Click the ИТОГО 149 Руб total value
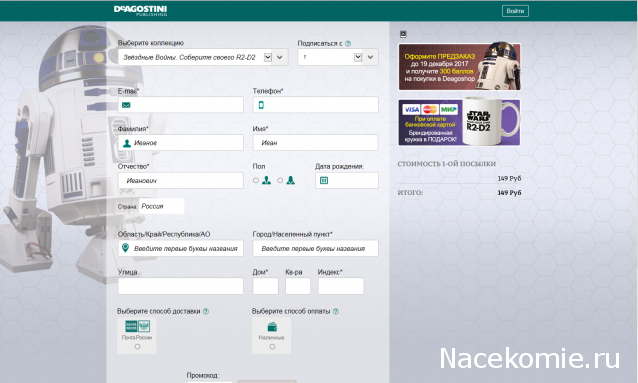638x383 pixels. click(x=509, y=193)
